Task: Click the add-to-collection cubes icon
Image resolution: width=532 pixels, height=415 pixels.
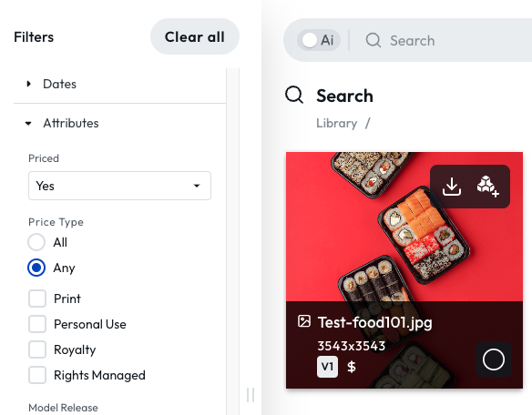Action: pyautogui.click(x=487, y=187)
